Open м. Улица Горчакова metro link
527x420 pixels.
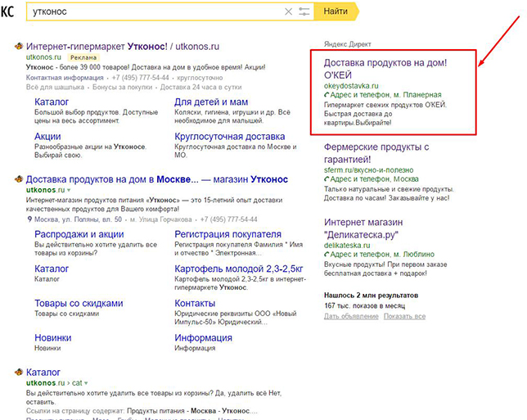pyautogui.click(x=160, y=219)
